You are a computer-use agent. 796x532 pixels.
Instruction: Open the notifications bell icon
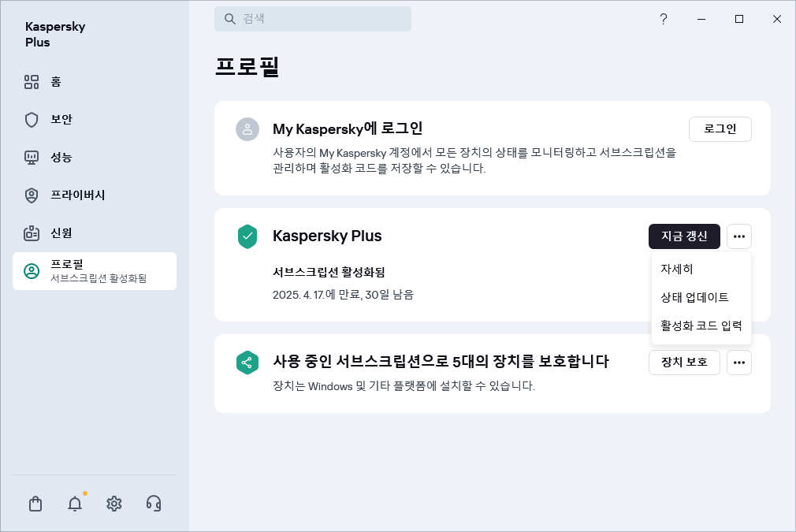(75, 504)
